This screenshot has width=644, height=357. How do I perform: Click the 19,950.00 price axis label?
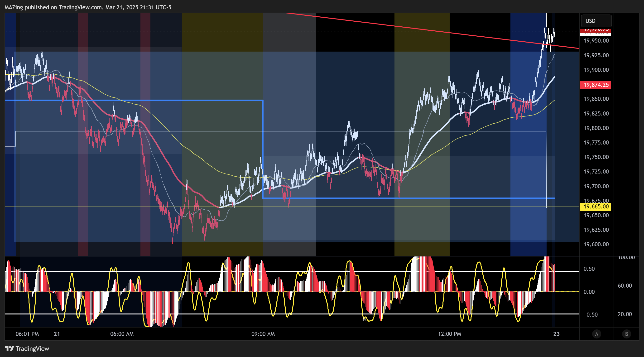(596, 40)
